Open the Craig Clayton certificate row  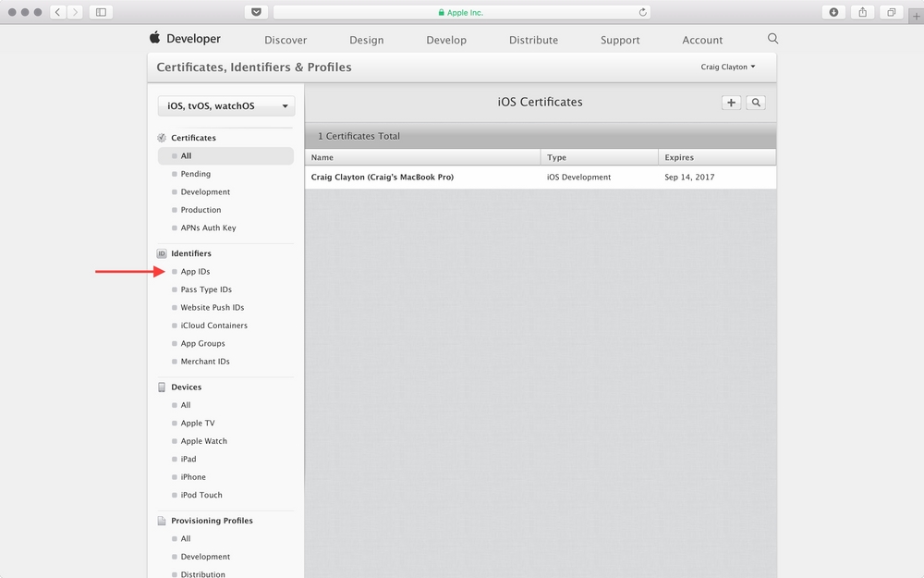(x=541, y=177)
